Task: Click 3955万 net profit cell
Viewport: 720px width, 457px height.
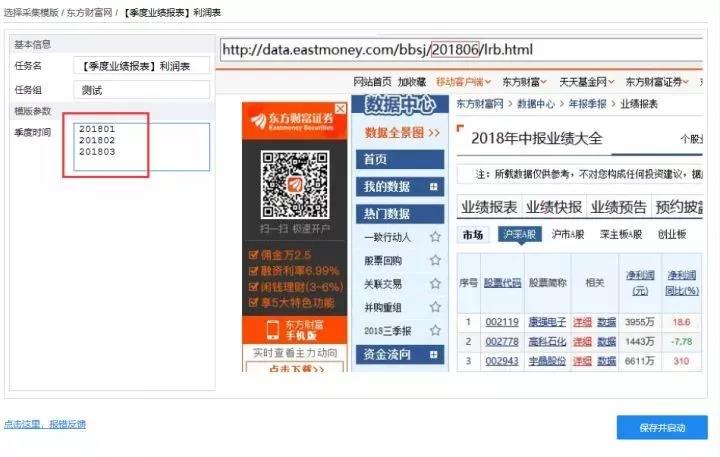Action: point(640,322)
